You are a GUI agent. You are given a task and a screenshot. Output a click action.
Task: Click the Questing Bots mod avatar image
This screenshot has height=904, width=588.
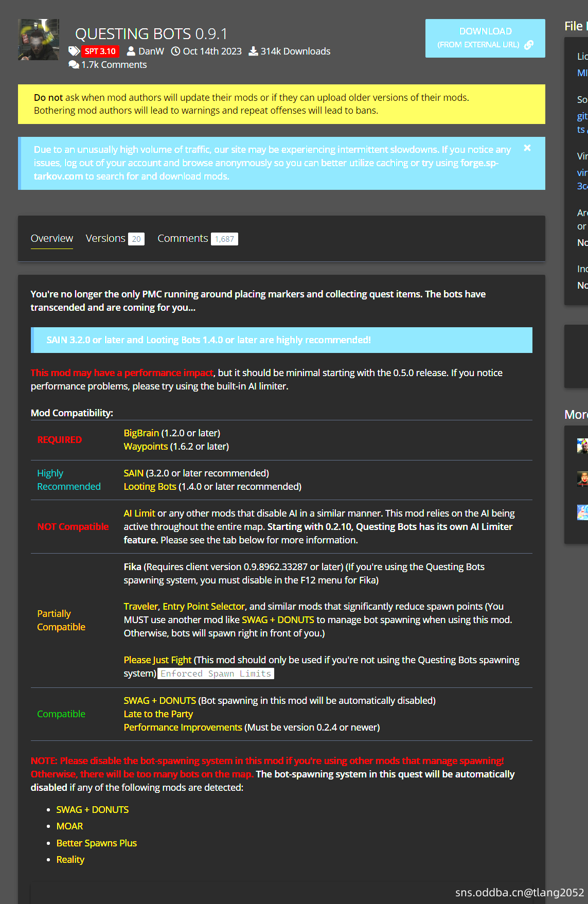click(x=39, y=40)
